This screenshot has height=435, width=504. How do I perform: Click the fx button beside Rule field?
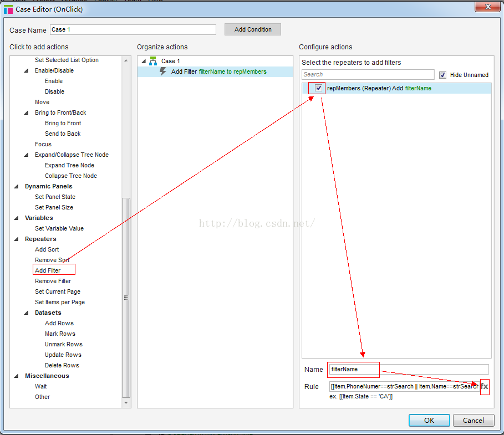click(485, 386)
